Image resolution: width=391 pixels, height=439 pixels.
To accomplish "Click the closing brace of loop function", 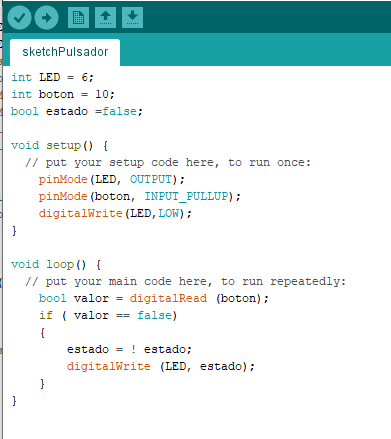I will [x=14, y=401].
